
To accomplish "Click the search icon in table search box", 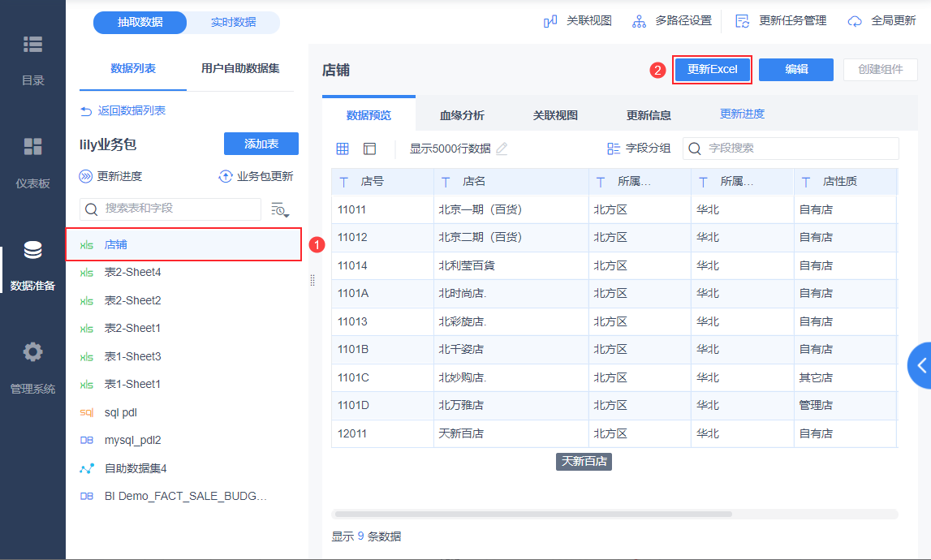I will point(91,209).
